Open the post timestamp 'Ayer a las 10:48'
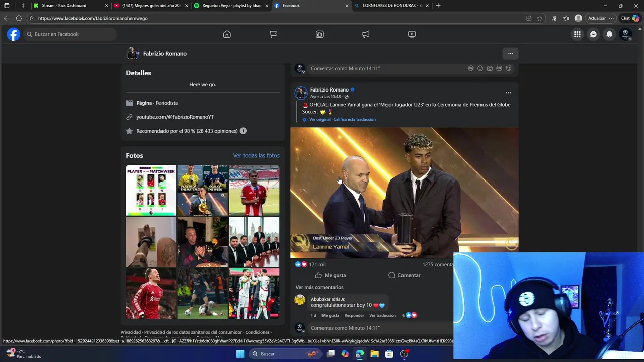The height and width of the screenshot is (362, 644). tap(326, 97)
